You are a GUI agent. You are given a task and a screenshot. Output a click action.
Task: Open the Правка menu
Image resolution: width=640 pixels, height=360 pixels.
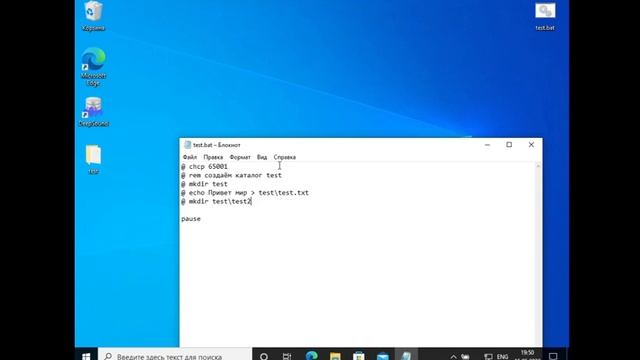click(213, 157)
